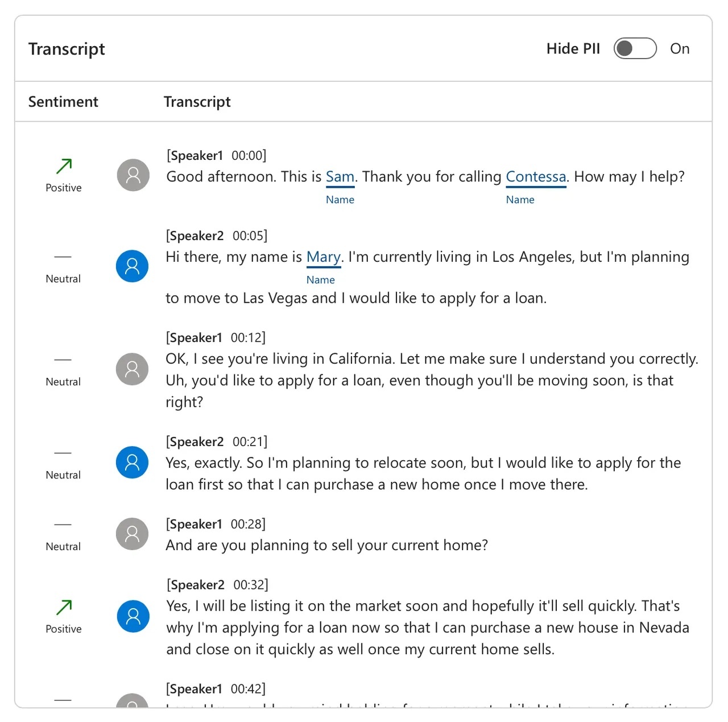Click the positive sentiment arrow at 00:32
This screenshot has height=722, width=728.
pyautogui.click(x=64, y=607)
